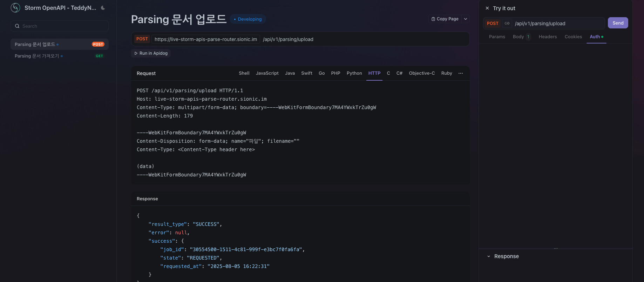Select the Ruby code tab
The height and width of the screenshot is (282, 644).
point(447,73)
